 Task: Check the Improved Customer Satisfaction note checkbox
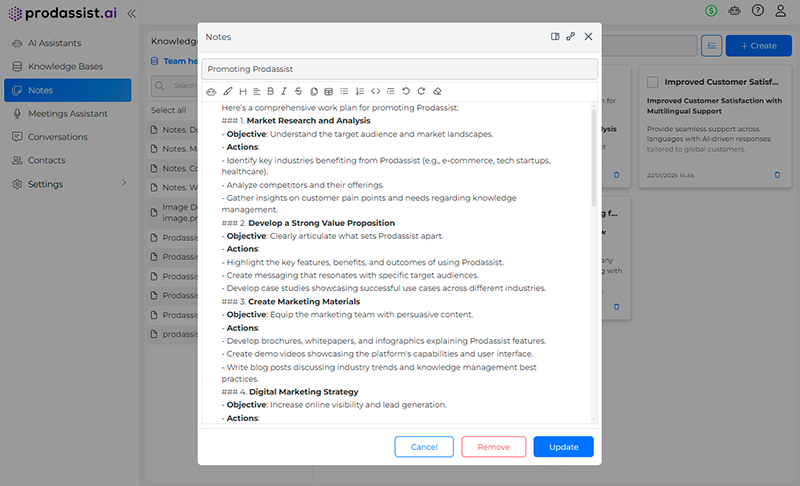(x=653, y=81)
